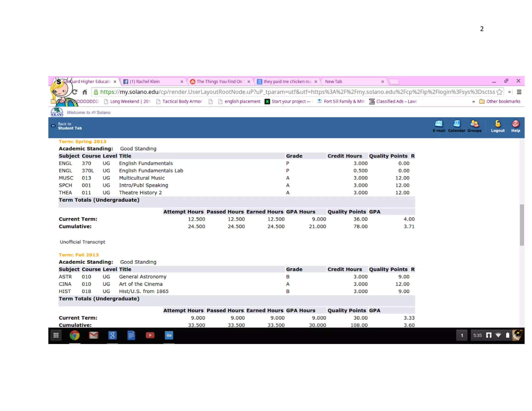Click the URL address bar
532x411 pixels.
[296, 92]
